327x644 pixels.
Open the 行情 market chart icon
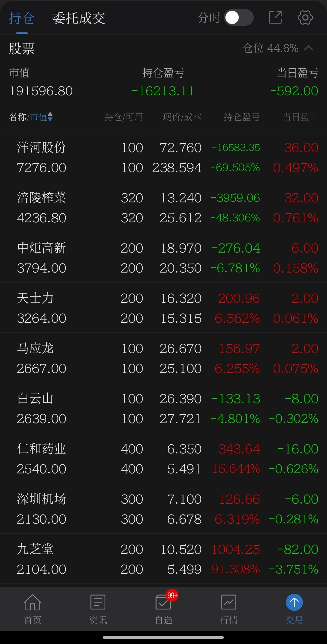pyautogui.click(x=229, y=609)
